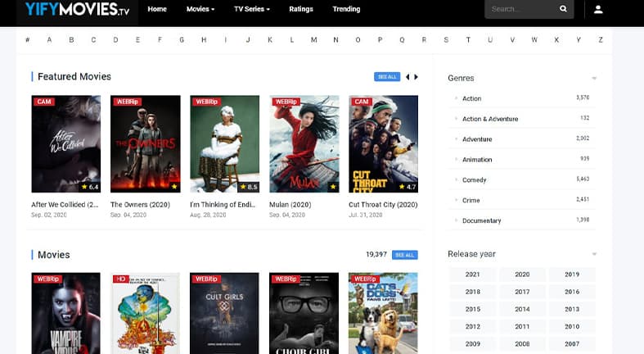Screen dimensions: 644x354
Task: Filter by release year 2020
Action: pos(522,275)
